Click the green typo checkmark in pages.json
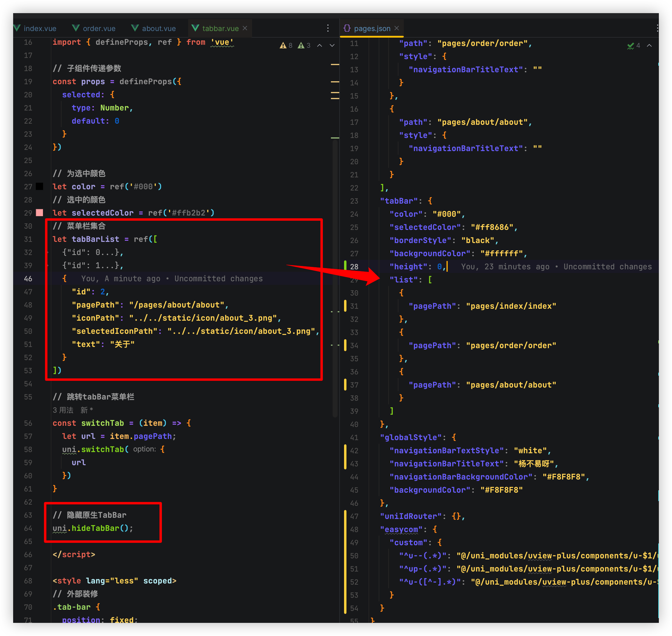 (630, 46)
